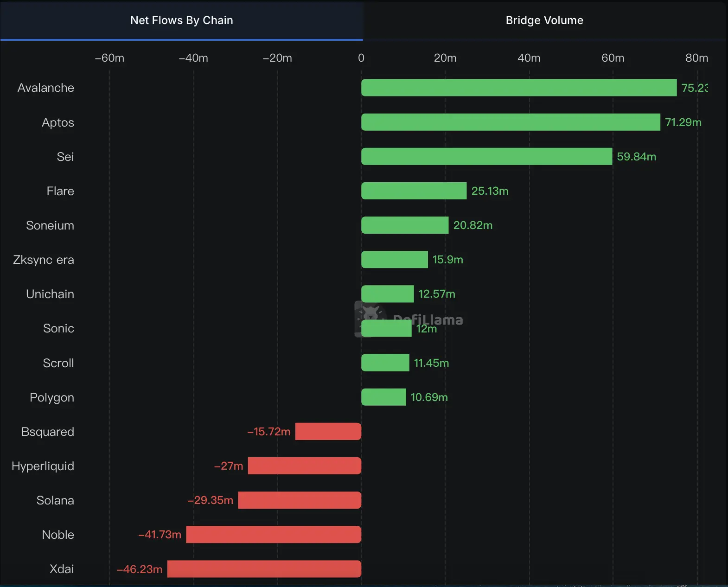This screenshot has height=587, width=728.
Task: Select the Soneium 20.82m bar
Action: pyautogui.click(x=404, y=225)
